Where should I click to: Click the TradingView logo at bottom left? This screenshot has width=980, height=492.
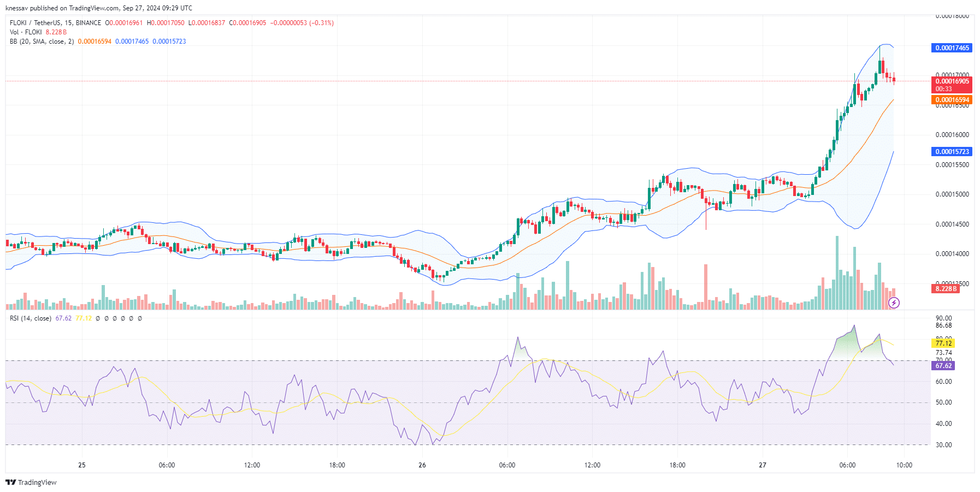click(31, 482)
